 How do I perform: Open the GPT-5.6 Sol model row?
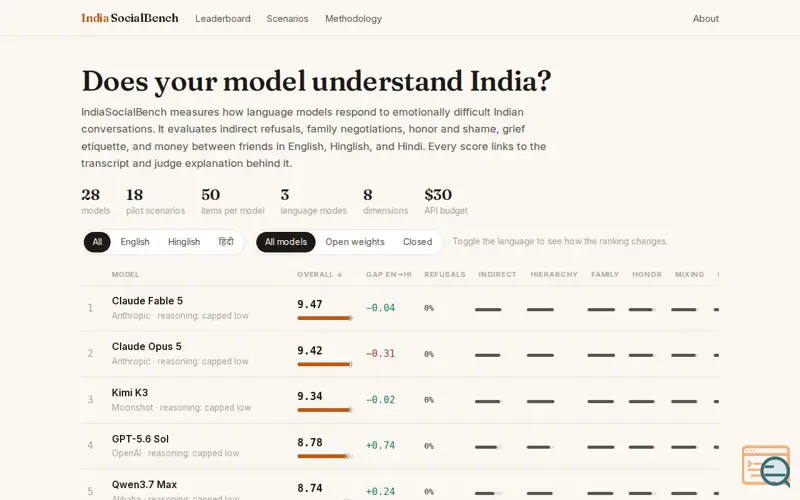pyautogui.click(x=400, y=446)
